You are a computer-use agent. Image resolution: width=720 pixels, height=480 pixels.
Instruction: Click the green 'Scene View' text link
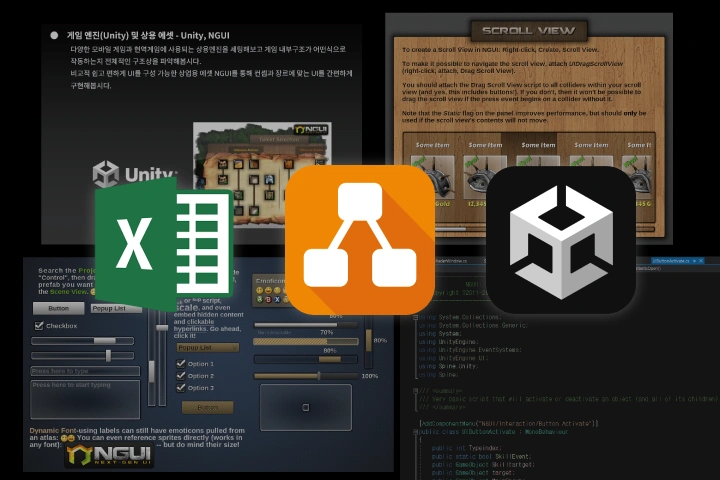pos(68,292)
